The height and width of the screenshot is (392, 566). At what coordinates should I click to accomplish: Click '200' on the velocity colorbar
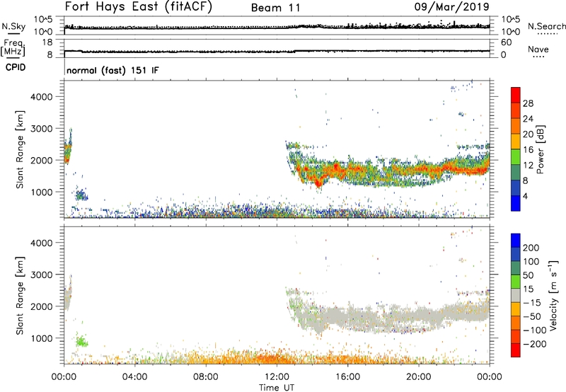[x=531, y=248]
